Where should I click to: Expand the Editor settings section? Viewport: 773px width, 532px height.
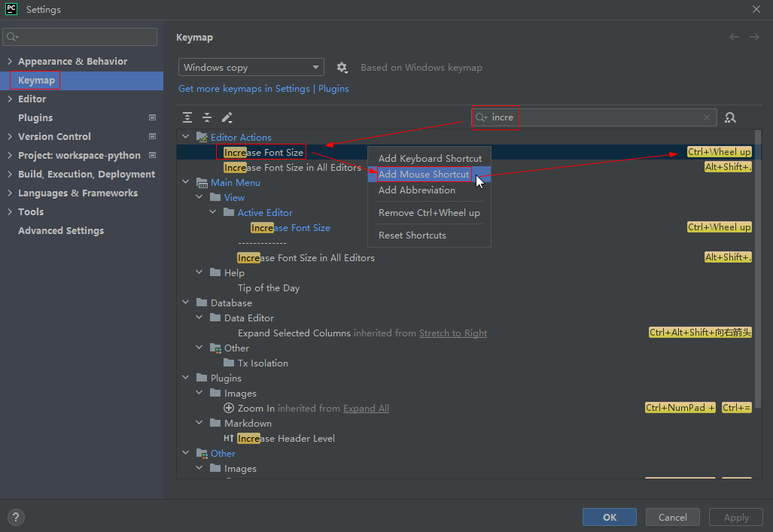[9, 99]
